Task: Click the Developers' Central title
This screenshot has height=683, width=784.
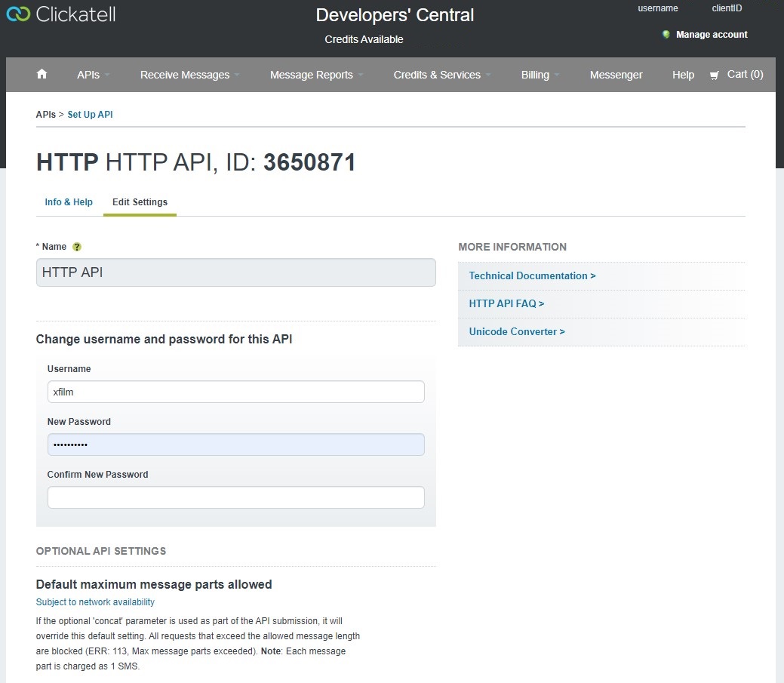Action: pos(395,15)
